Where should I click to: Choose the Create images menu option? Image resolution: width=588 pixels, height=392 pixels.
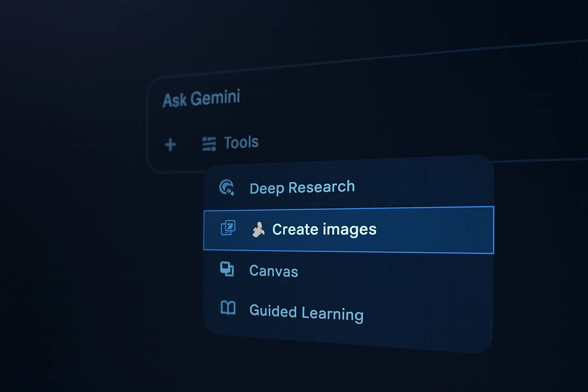click(x=324, y=229)
